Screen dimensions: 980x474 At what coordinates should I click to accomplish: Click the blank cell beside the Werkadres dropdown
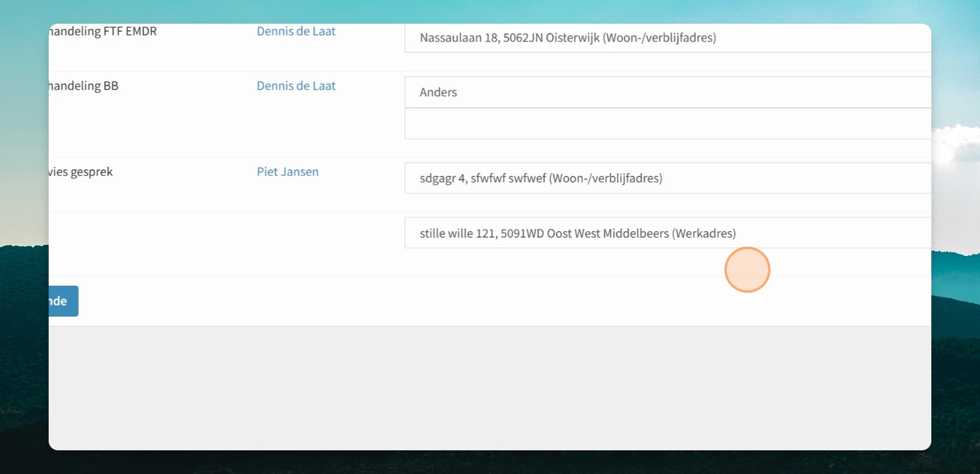pyautogui.click(x=224, y=244)
